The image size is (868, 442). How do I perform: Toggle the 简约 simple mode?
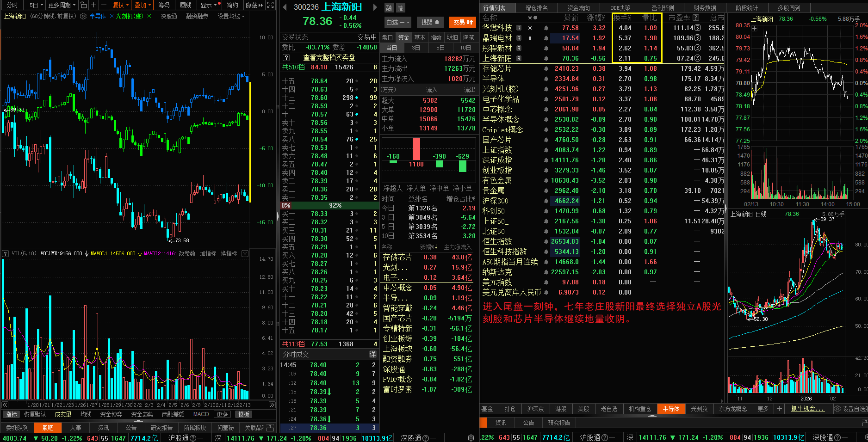(233, 5)
